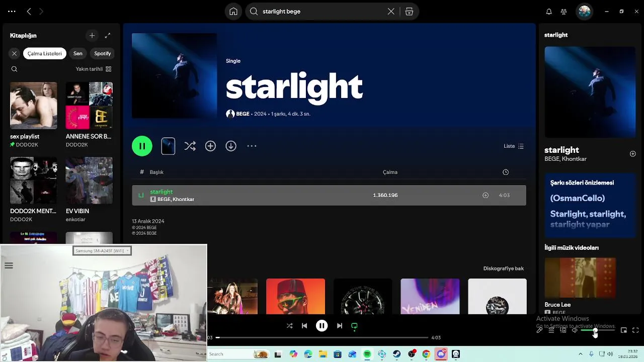The height and width of the screenshot is (362, 644).
Task: Toggle the green repeat button
Action: click(x=354, y=326)
